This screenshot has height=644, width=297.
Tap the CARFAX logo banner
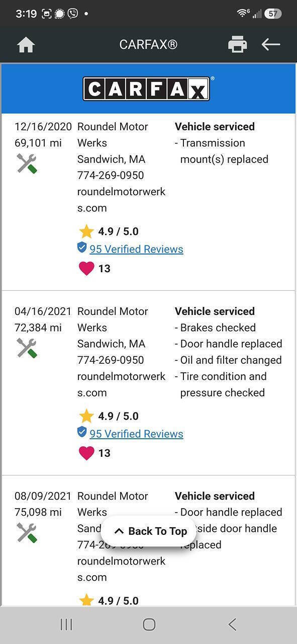pos(148,89)
